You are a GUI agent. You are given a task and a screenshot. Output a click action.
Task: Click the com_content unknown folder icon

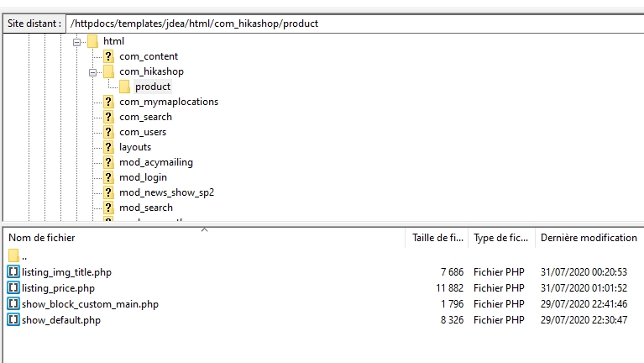(x=108, y=56)
